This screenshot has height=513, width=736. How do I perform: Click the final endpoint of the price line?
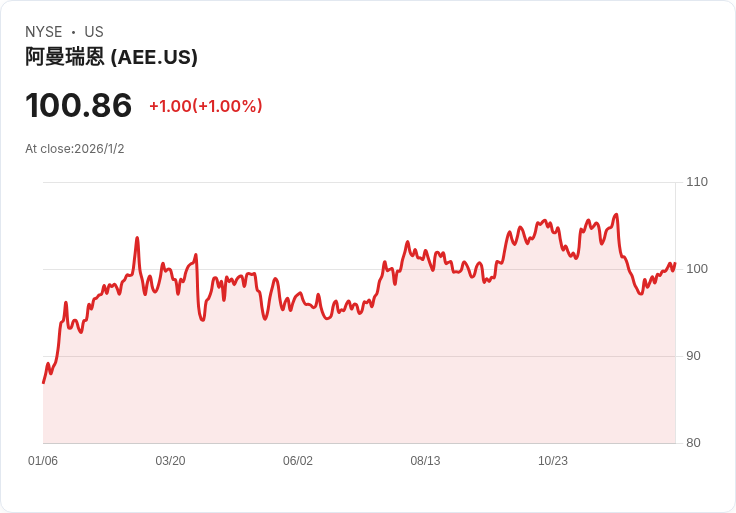[x=675, y=264]
